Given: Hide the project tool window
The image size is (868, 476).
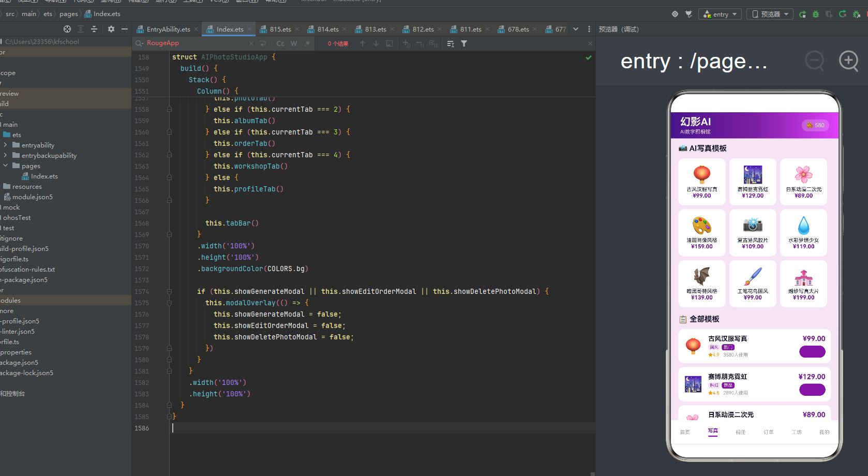Looking at the screenshot, I should (124, 29).
